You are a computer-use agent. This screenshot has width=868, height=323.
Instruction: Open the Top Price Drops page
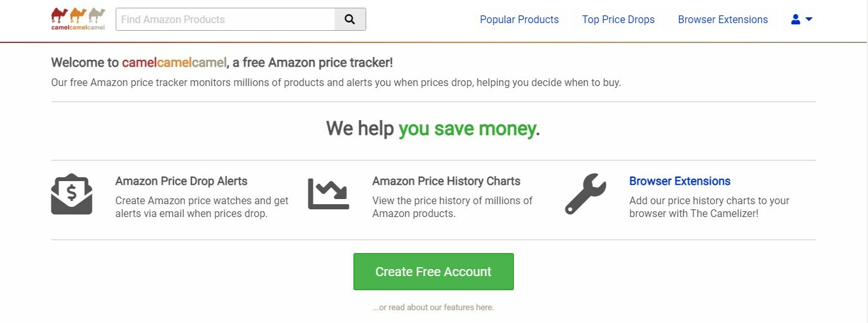point(618,19)
